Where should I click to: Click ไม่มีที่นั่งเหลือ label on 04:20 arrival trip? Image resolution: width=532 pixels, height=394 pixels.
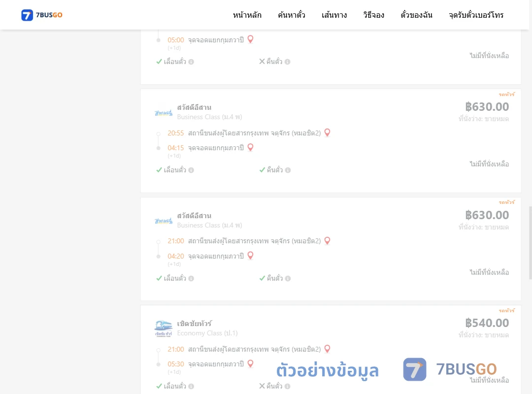[489, 272]
